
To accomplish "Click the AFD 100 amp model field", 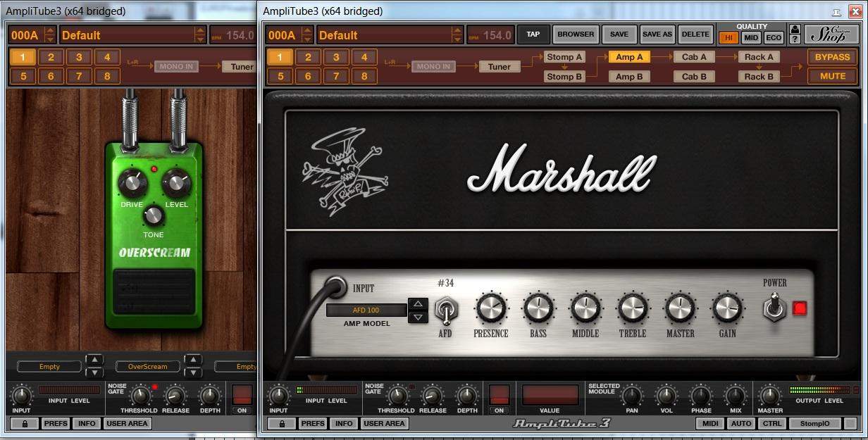I will 366,310.
